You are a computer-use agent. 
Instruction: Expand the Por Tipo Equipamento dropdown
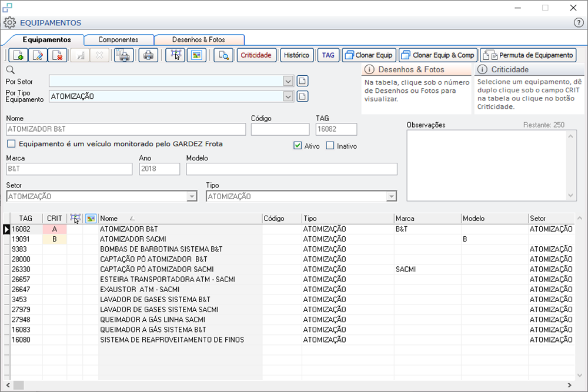288,96
